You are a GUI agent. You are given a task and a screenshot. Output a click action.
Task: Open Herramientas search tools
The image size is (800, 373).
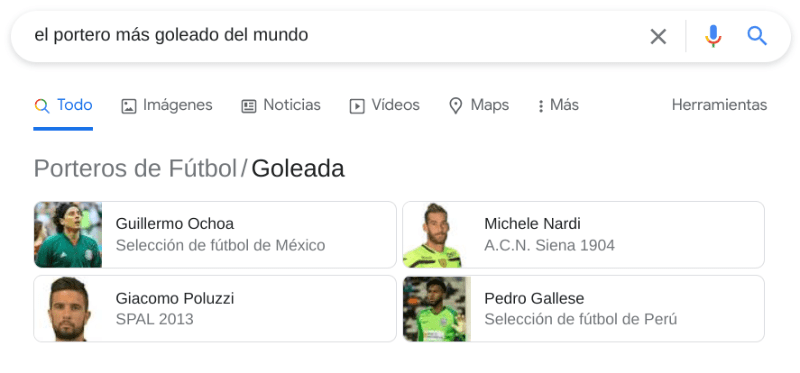(x=719, y=105)
